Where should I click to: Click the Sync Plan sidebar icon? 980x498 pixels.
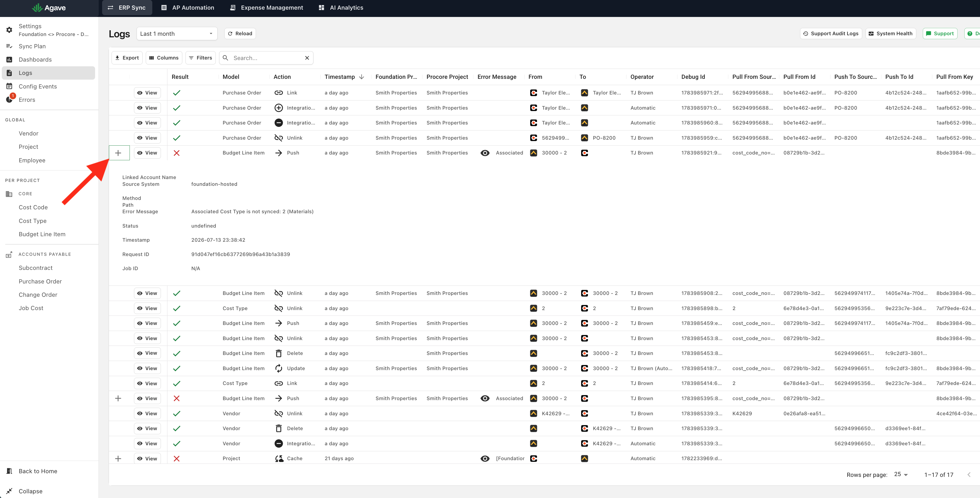9,46
